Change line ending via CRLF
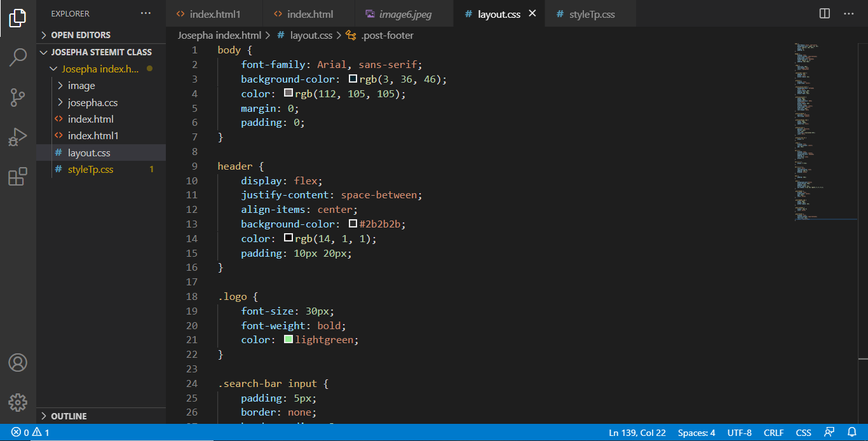Screen dimensions: 868x441 pos(774,433)
